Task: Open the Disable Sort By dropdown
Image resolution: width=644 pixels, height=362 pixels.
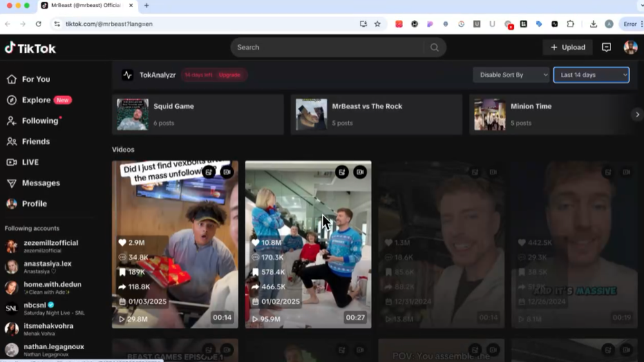Action: click(x=511, y=75)
